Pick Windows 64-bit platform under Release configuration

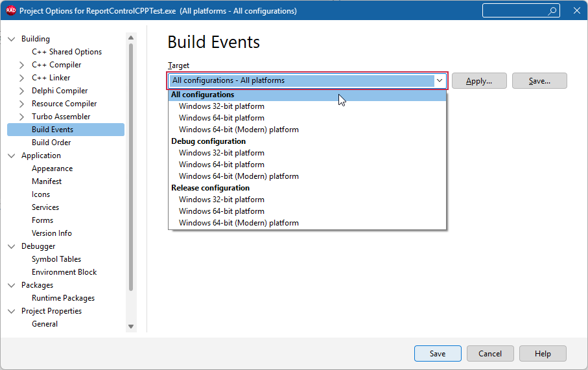click(x=307, y=211)
